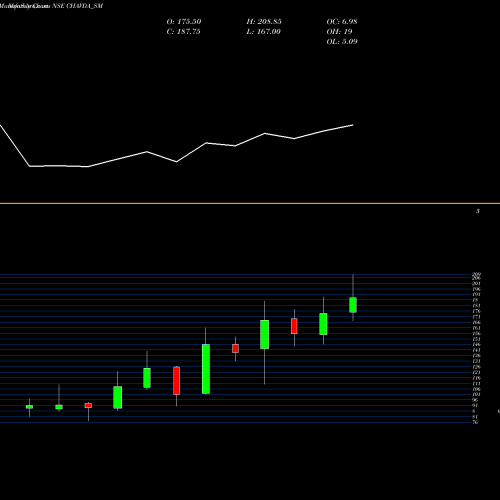Click the 76 price axis label
Screen dimensions: 500x500
[x=476, y=422]
